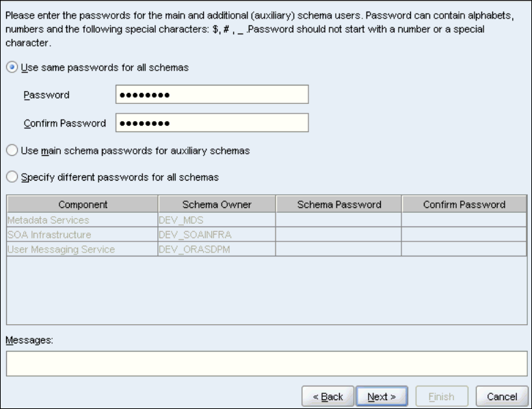532x409 pixels.
Task: Click the Schema Password column header
Action: (339, 204)
